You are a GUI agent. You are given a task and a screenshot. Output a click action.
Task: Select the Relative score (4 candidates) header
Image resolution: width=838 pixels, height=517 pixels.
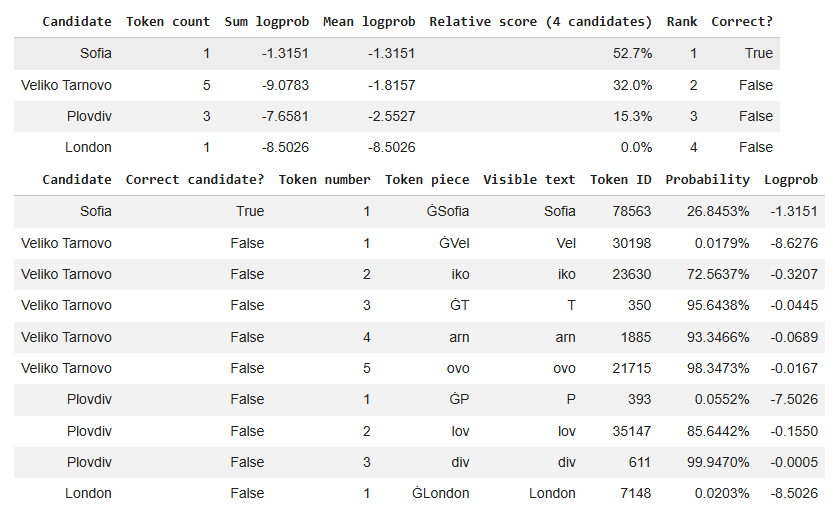(540, 22)
